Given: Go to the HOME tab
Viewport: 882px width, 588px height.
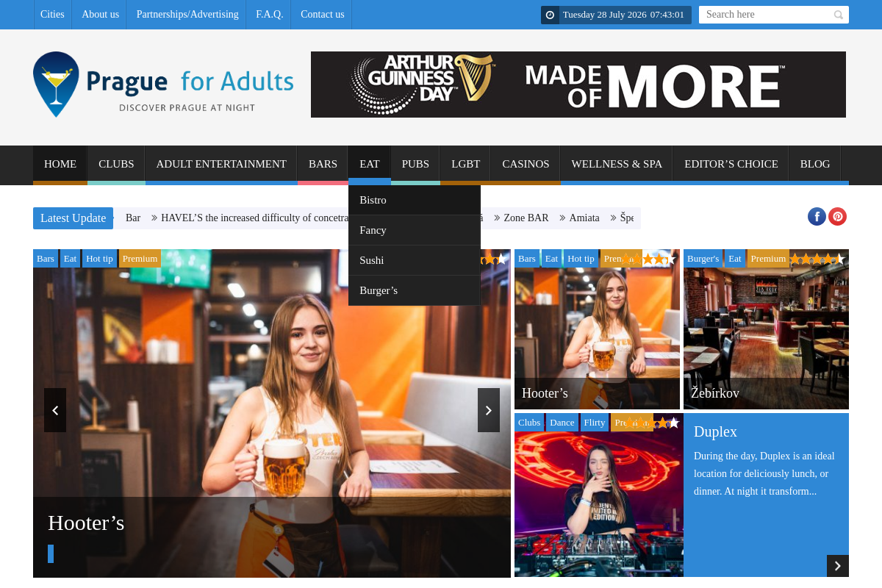Looking at the screenshot, I should 60,164.
